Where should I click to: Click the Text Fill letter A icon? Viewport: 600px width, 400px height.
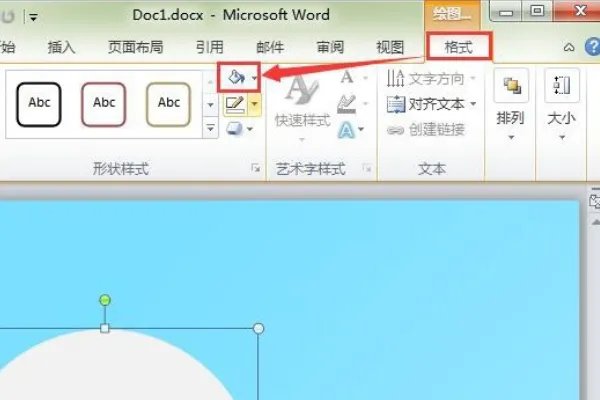pos(347,77)
